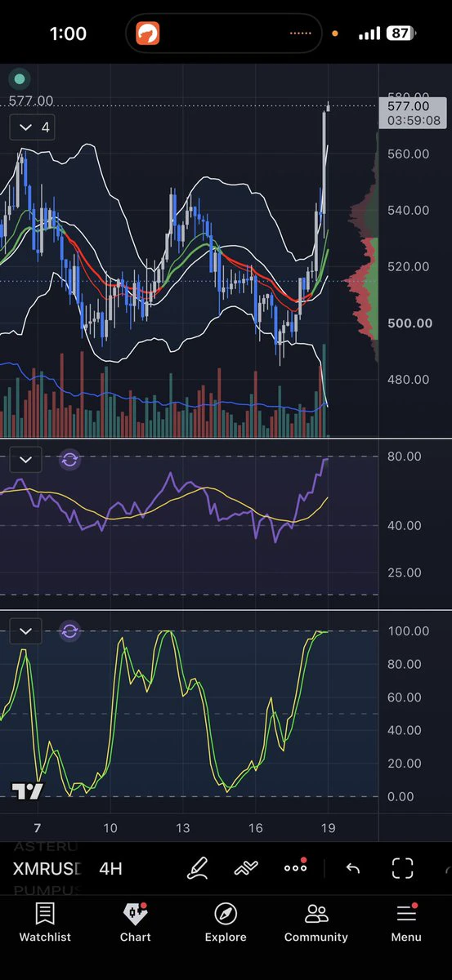Screen dimensions: 452x980
Task: Undo the last chart action
Action: pyautogui.click(x=353, y=868)
